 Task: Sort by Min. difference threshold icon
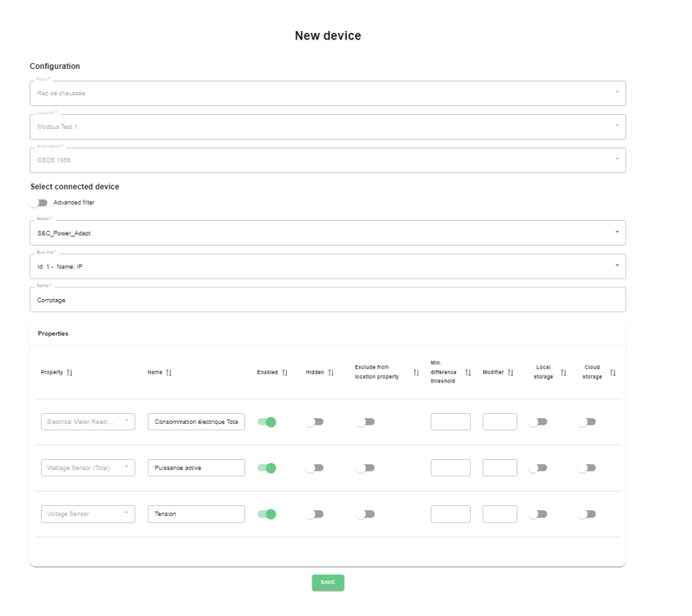click(x=468, y=373)
